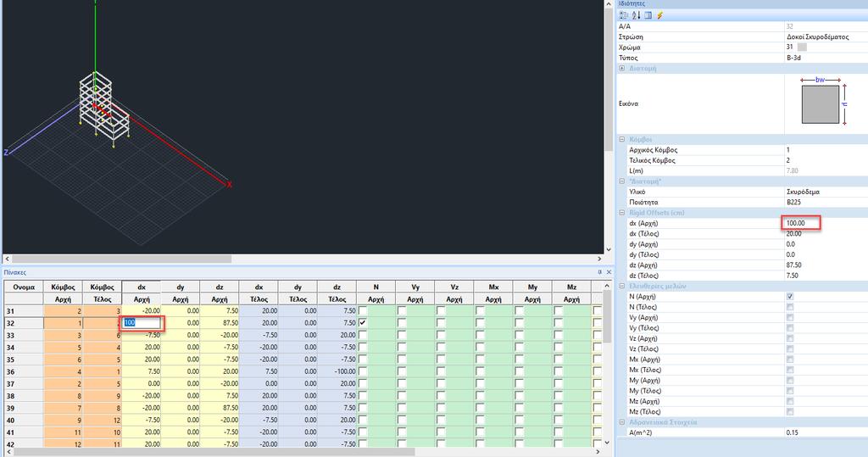Select the Στρώση value Δοκοί Σκυροδέματος

point(818,36)
